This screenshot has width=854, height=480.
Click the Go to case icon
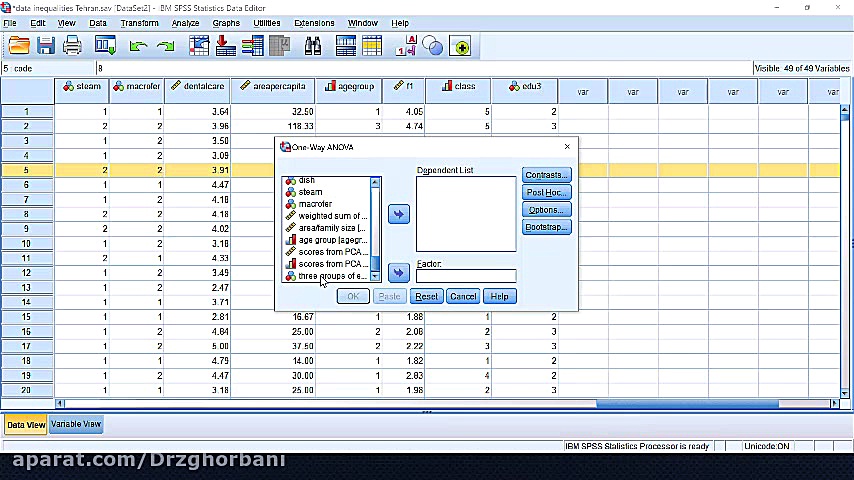[199, 46]
